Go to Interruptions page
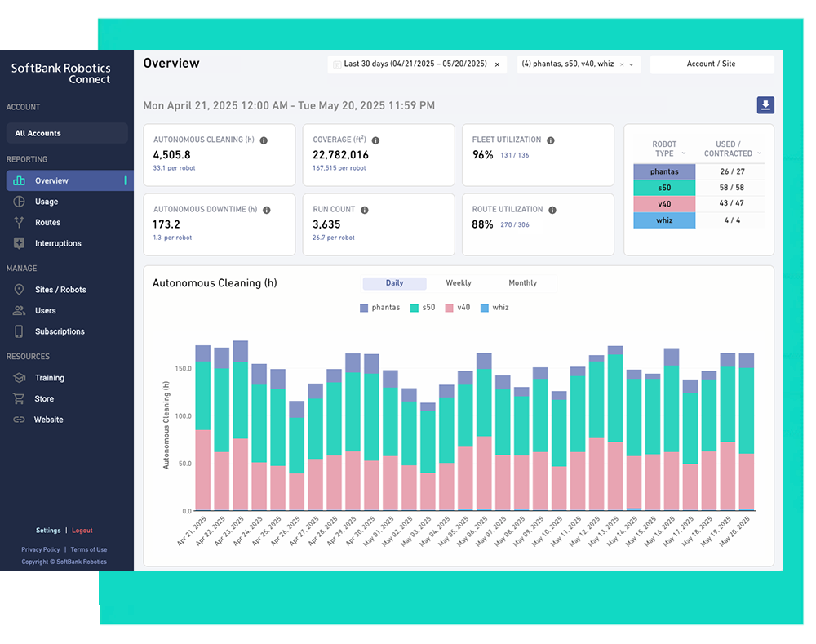 point(58,244)
